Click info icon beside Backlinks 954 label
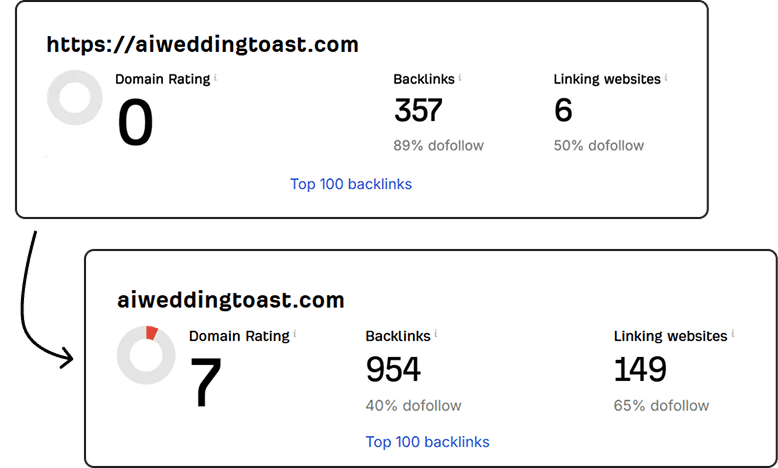The height and width of the screenshot is (468, 778). [436, 334]
